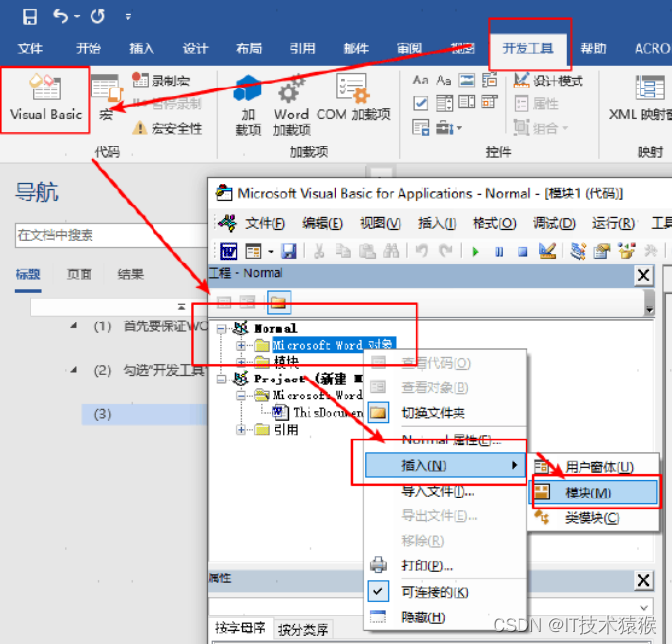Open 调试(D) menu in VBA editor

coord(554,223)
